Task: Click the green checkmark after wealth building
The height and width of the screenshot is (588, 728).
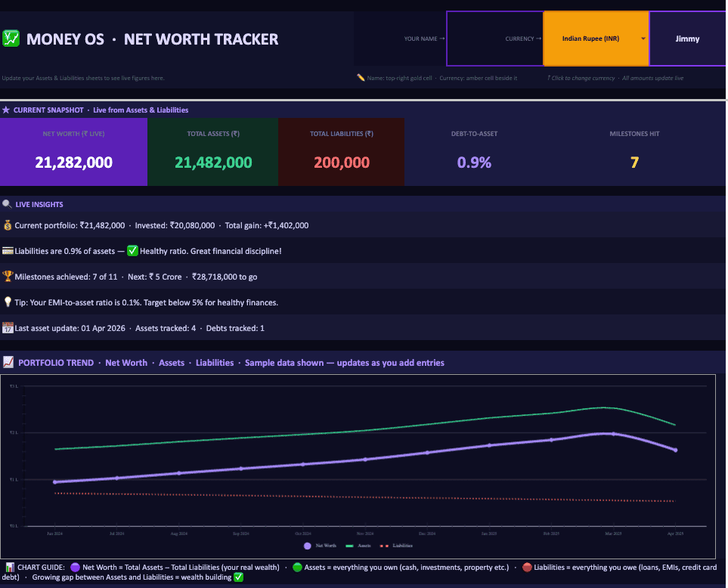Action: point(238,577)
